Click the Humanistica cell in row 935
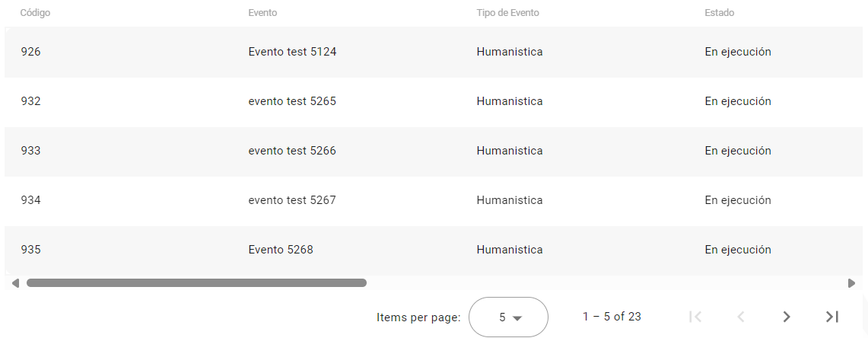This screenshot has width=868, height=338. point(510,250)
